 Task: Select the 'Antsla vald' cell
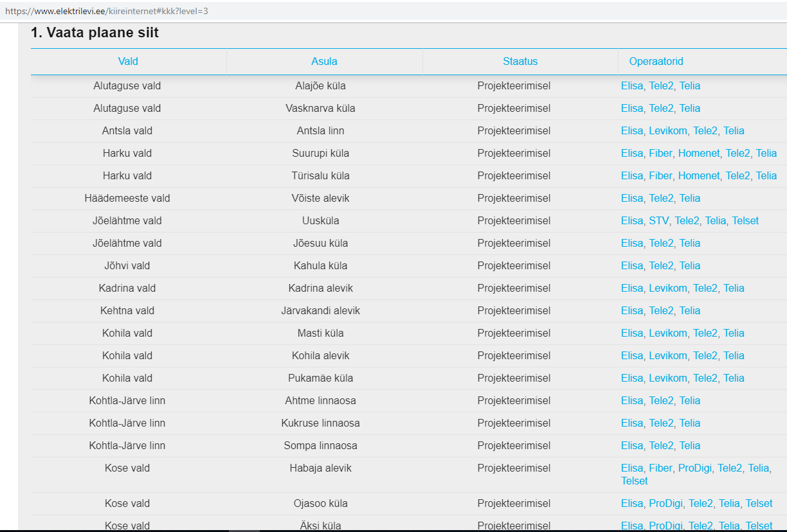pos(127,131)
